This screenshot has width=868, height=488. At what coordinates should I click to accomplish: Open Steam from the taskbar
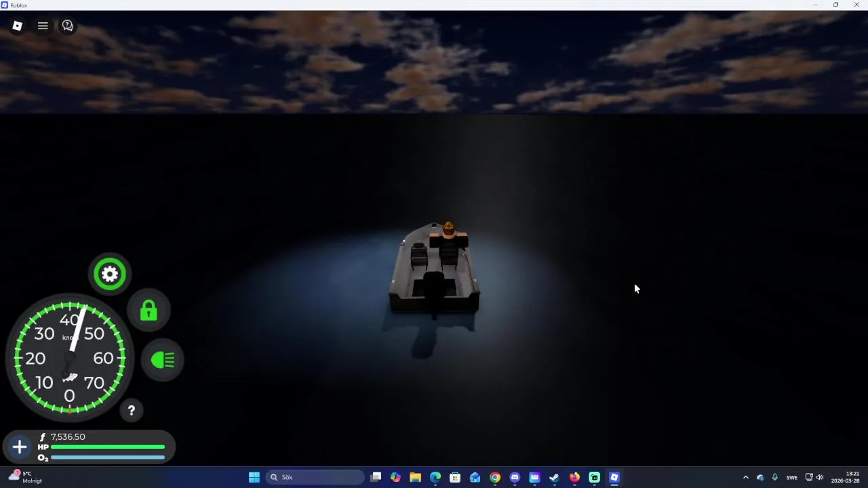554,477
